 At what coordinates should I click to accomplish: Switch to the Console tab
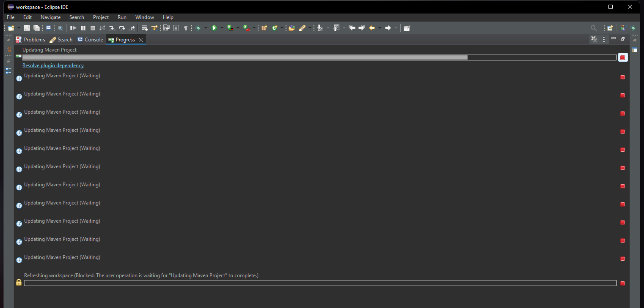pos(90,40)
